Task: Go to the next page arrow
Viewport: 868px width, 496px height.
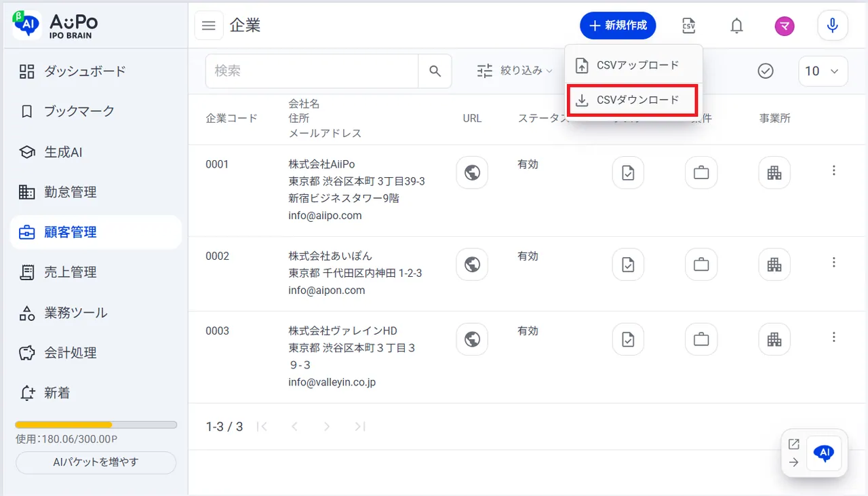Action: click(328, 427)
